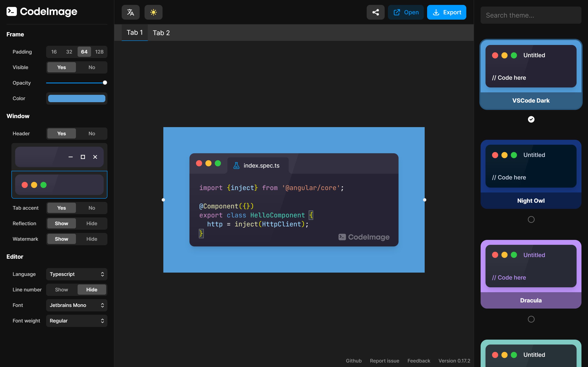Screen dimensions: 588x367
Task: Adjust the frame opacity slider
Action: (x=105, y=83)
